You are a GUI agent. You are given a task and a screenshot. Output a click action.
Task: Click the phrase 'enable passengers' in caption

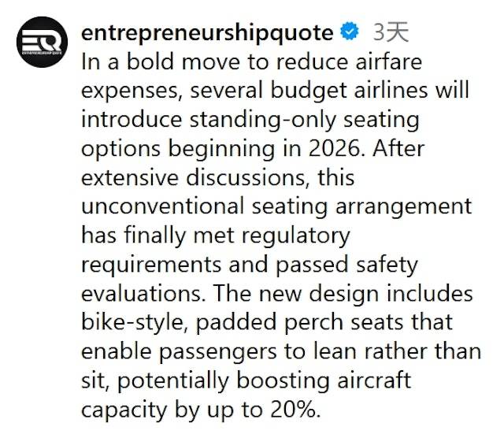[179, 352]
